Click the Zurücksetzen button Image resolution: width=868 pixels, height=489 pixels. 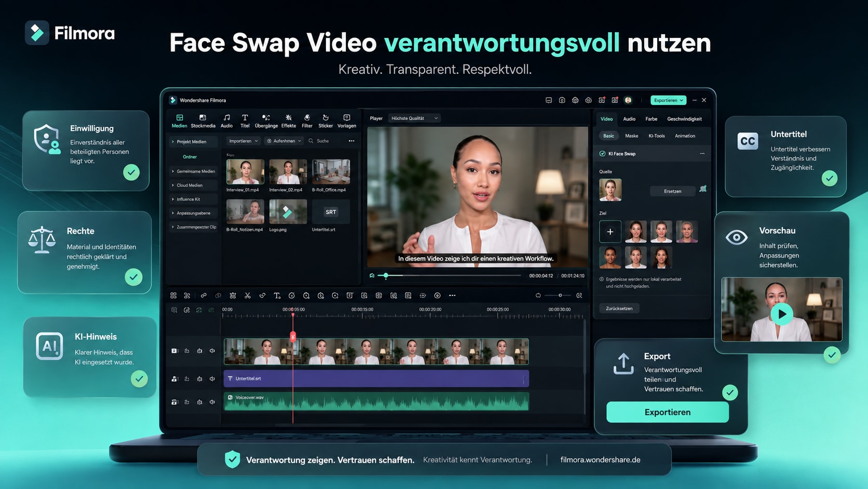619,309
